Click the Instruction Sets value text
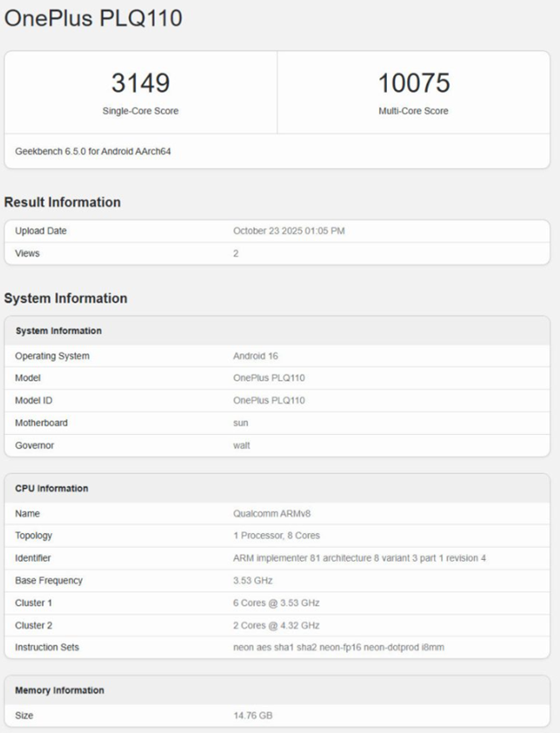The image size is (560, 733). coord(339,649)
